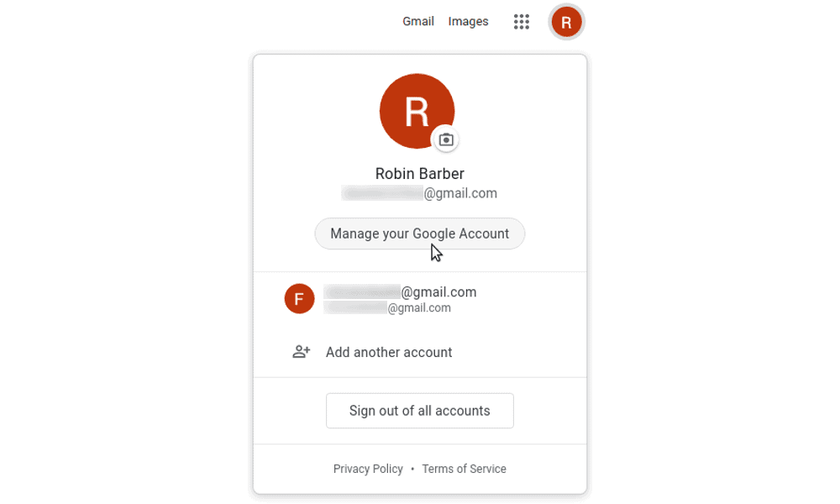Open the Google apps grid icon
Viewport: 840px width, 504px height.
coord(522,22)
